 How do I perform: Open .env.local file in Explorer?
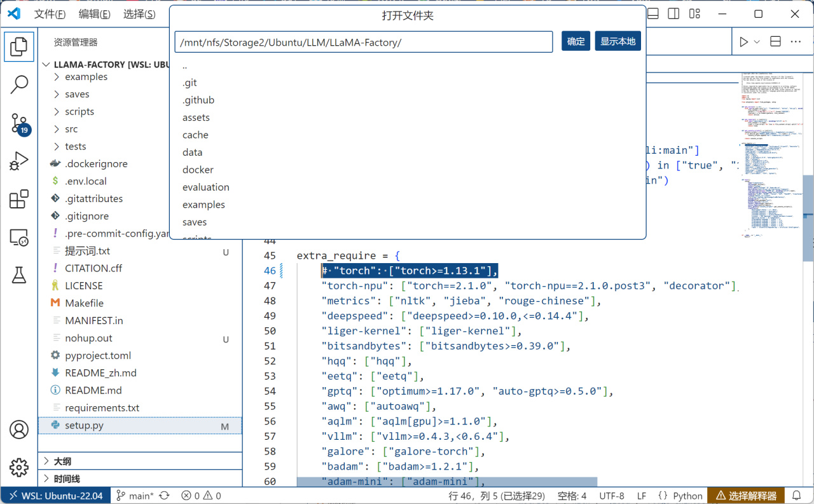click(x=86, y=181)
